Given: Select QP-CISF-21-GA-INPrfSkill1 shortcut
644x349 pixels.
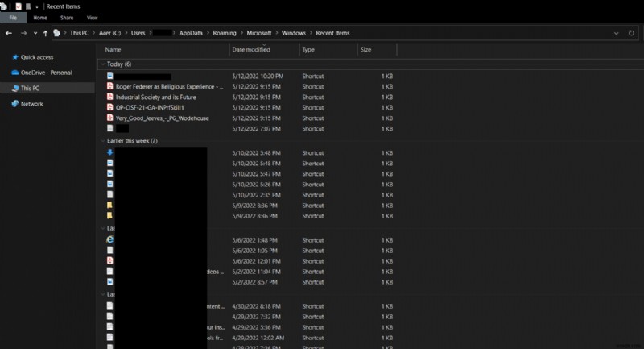Looking at the screenshot, I should click(150, 108).
